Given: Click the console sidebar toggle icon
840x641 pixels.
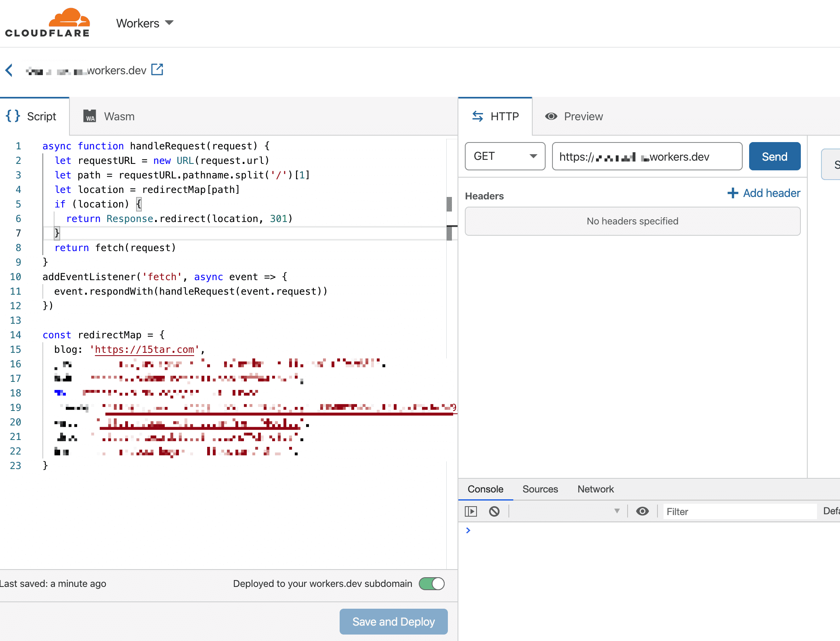Looking at the screenshot, I should coord(471,511).
